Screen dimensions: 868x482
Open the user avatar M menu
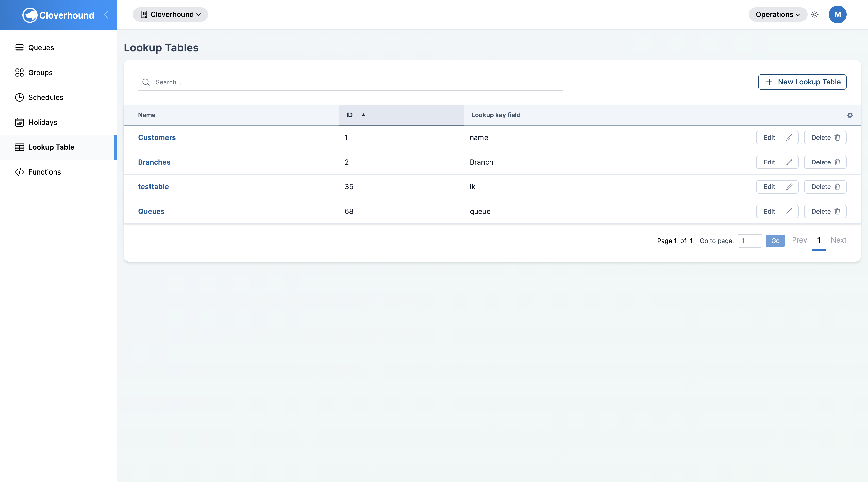pyautogui.click(x=837, y=14)
